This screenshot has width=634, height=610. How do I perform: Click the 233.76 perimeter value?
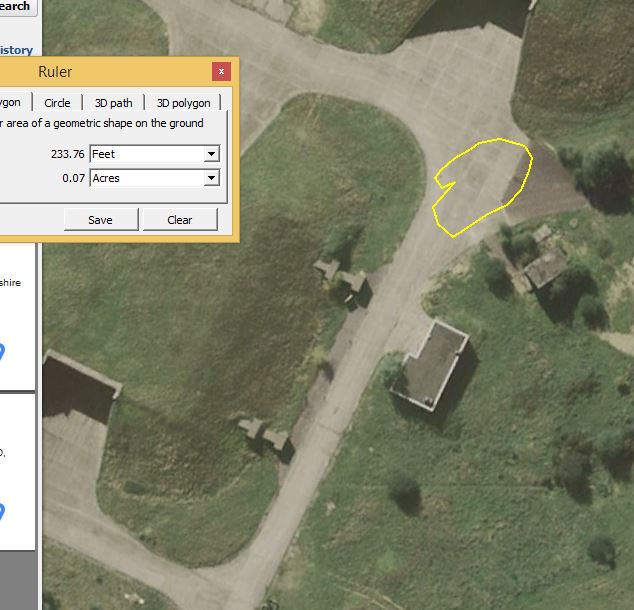click(x=67, y=154)
